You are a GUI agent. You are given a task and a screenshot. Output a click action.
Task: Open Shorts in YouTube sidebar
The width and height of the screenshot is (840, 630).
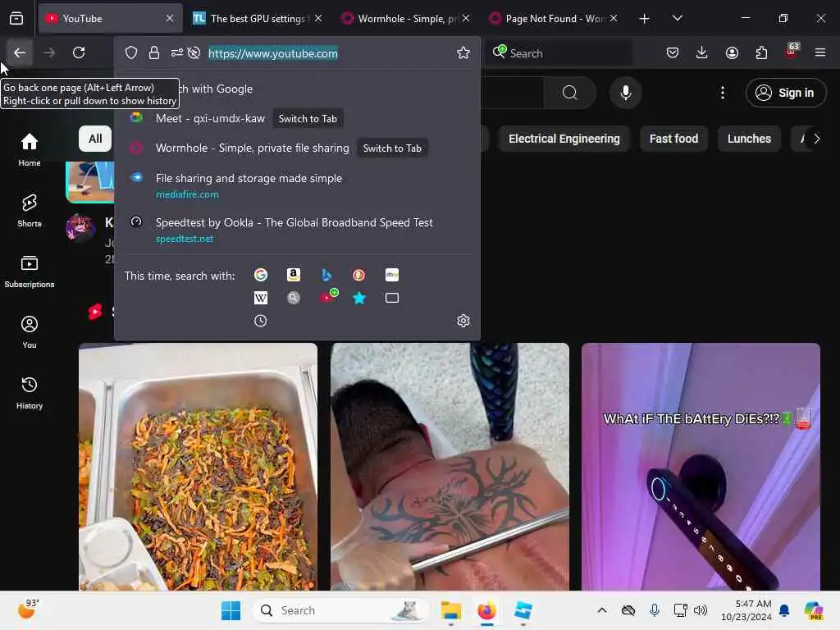point(30,211)
